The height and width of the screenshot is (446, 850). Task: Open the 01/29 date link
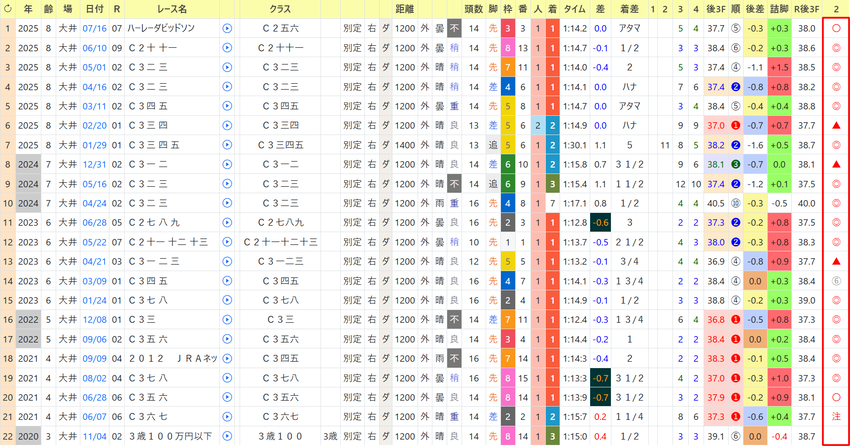pyautogui.click(x=94, y=145)
